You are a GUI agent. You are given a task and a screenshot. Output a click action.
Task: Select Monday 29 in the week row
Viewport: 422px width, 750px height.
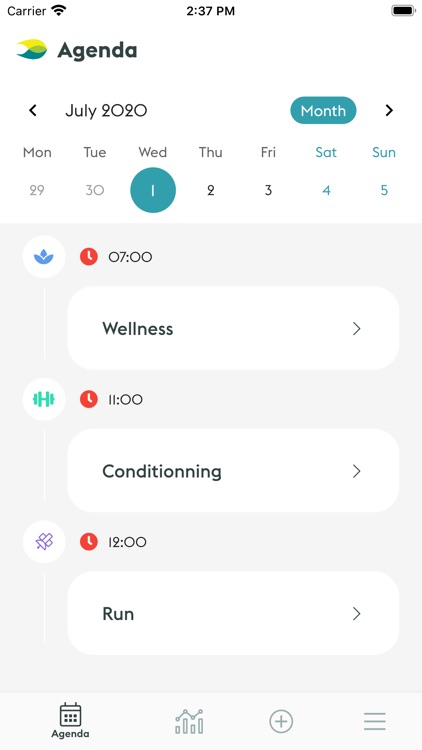[x=37, y=190]
